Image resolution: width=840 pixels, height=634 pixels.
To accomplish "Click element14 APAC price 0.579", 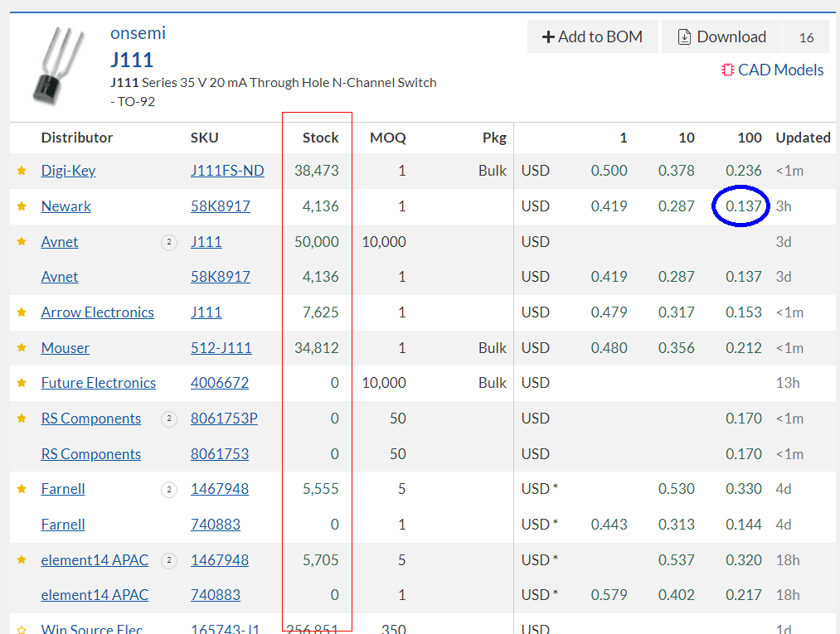I will coord(609,595).
